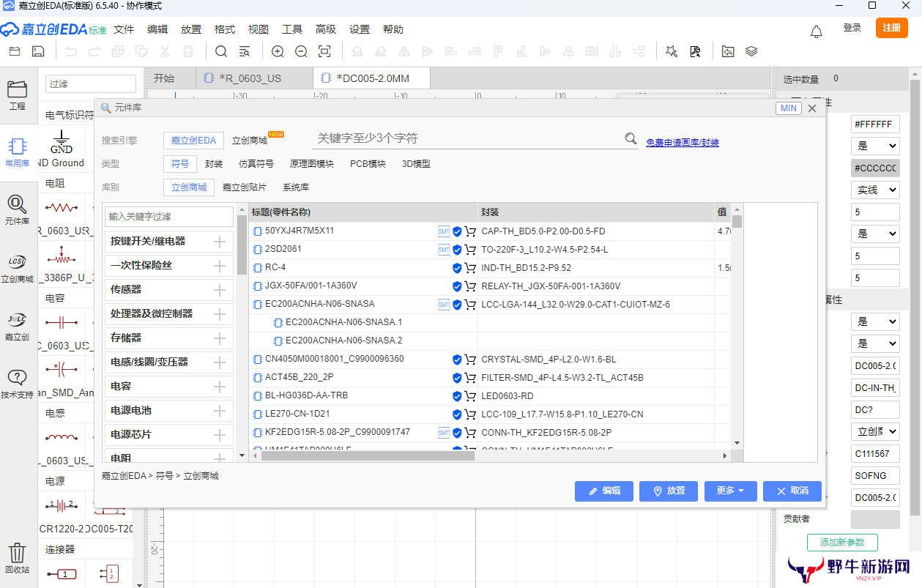Open the 立创商城 sidebar panel
Image resolution: width=922 pixels, height=588 pixels.
[x=17, y=267]
